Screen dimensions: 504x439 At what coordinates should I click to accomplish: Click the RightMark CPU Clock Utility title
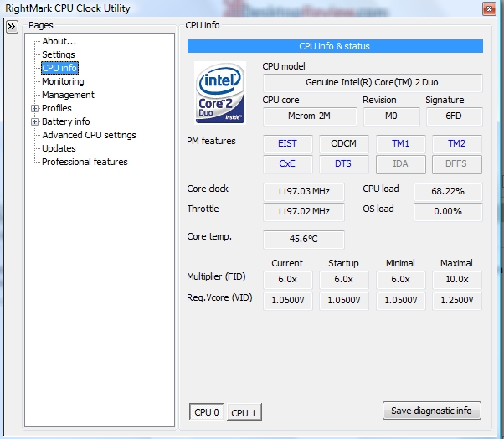coord(68,8)
